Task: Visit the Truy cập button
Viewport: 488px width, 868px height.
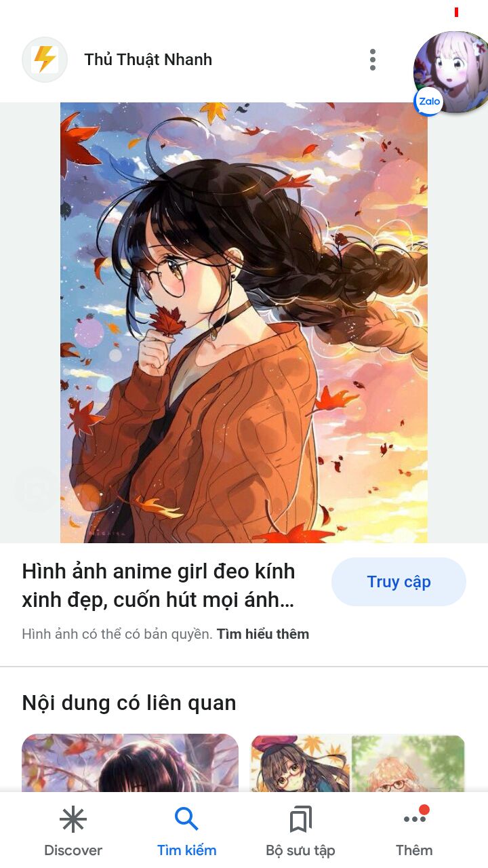Action: 399,582
